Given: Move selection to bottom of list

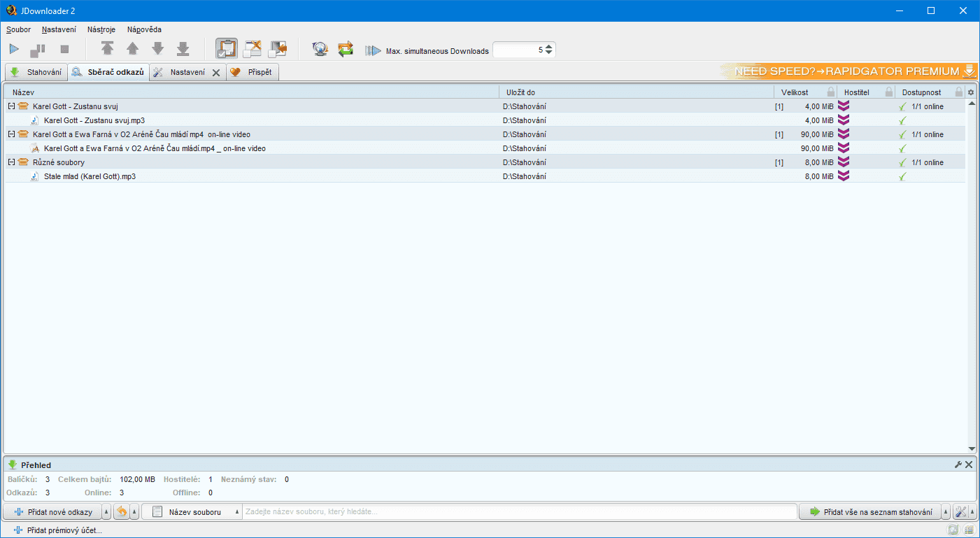Looking at the screenshot, I should click(x=183, y=49).
